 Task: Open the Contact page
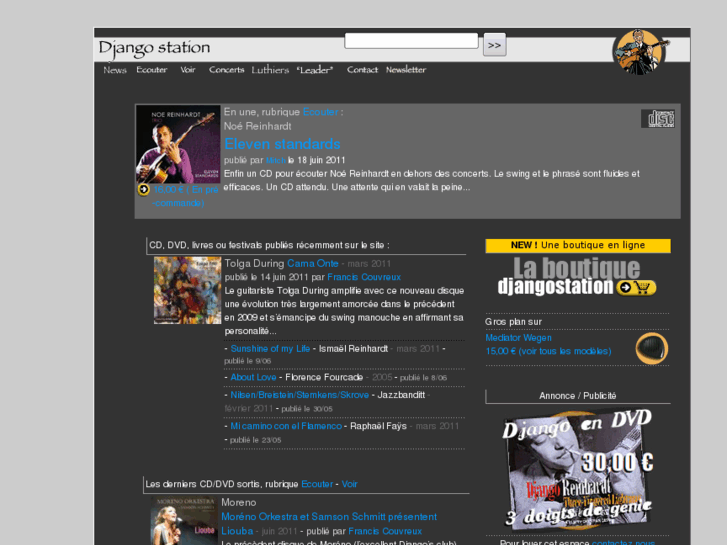point(362,70)
